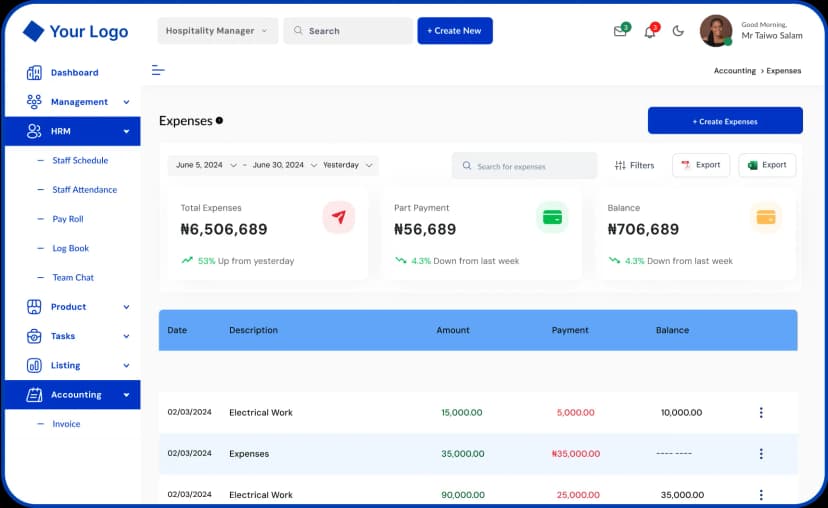Click the green Part Payment card icon
Screen dimensions: 828x508
[552, 217]
